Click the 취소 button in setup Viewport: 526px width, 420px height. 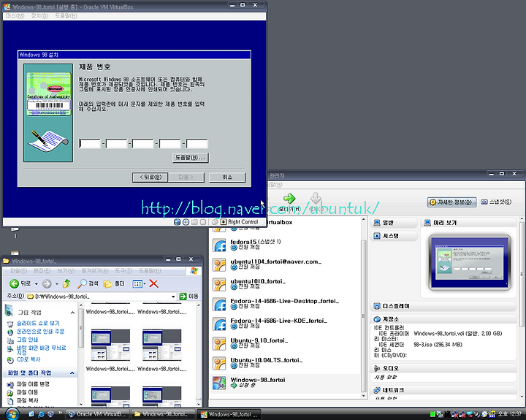click(227, 177)
